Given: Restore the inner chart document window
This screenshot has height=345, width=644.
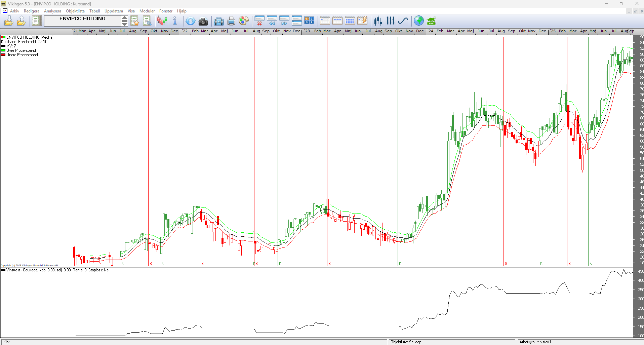Looking at the screenshot, I should (635, 11).
